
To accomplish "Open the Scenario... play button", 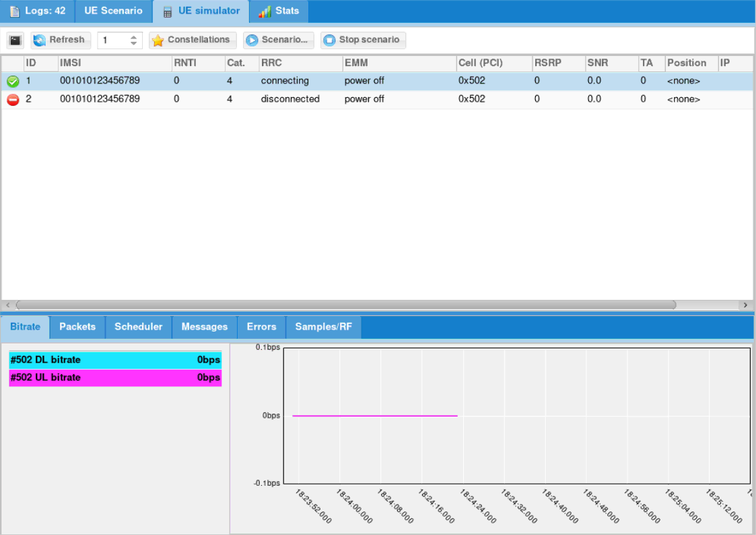I will (x=279, y=40).
